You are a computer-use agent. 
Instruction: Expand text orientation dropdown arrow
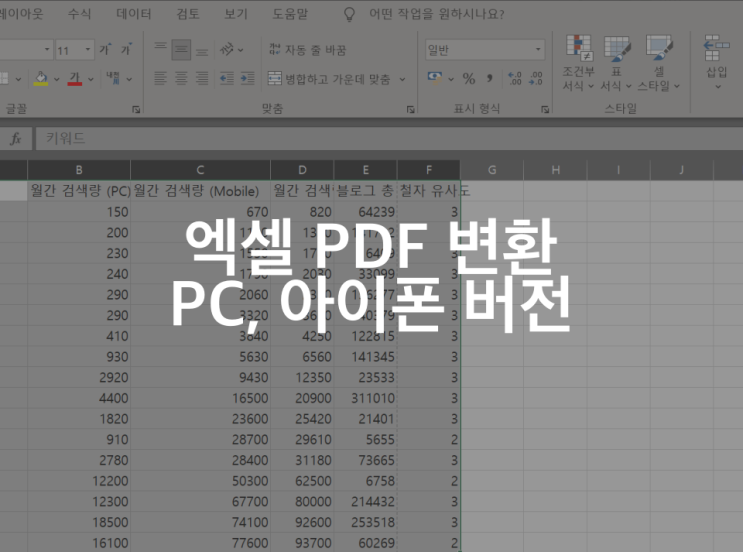coord(241,50)
